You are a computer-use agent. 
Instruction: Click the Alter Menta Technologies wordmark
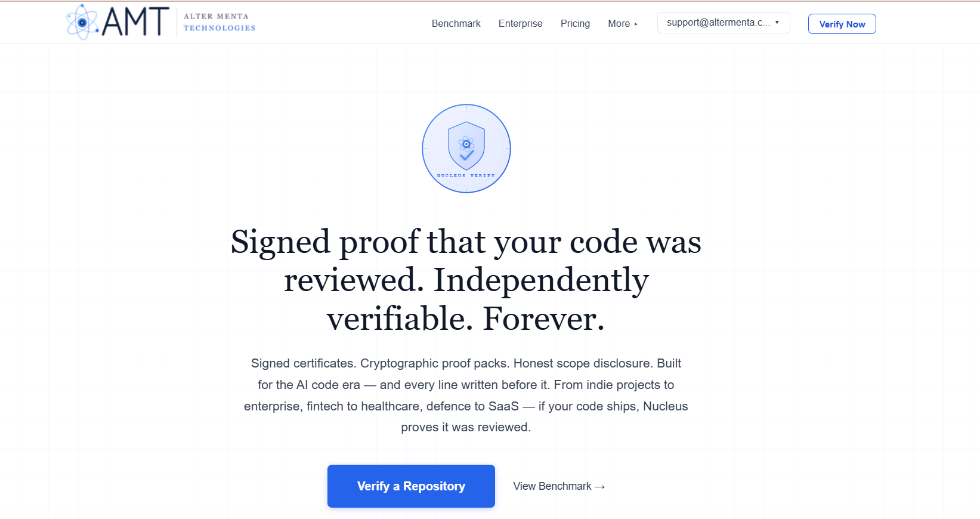click(220, 22)
